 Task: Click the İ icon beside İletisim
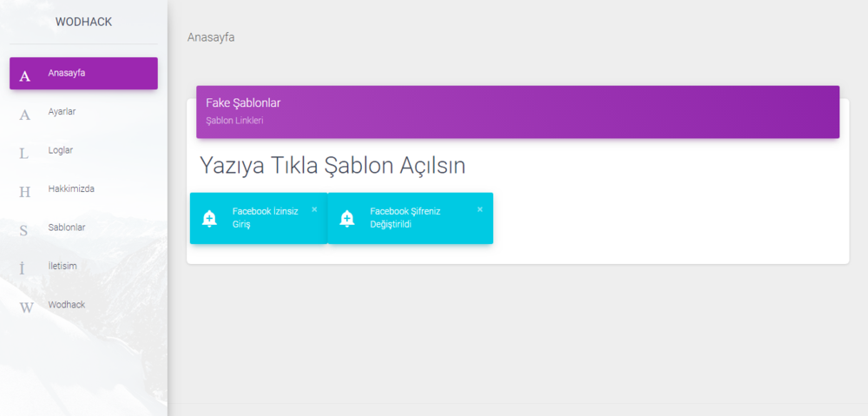pos(23,268)
